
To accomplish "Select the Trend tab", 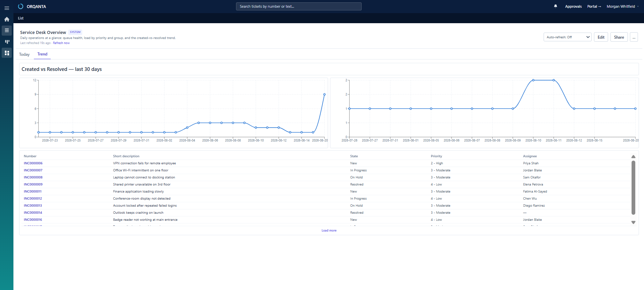I will click(x=42, y=54).
